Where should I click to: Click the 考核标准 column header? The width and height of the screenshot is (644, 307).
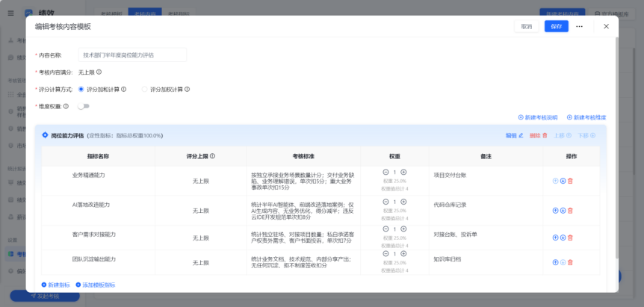click(x=303, y=156)
